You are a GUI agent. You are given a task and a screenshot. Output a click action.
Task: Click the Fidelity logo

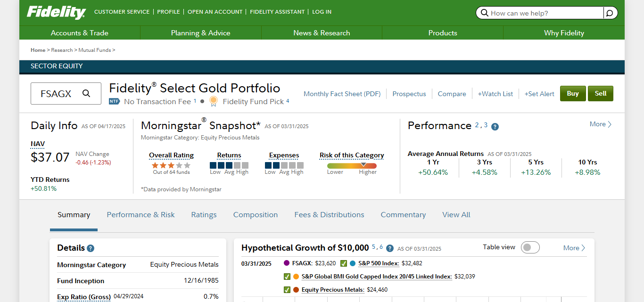[x=56, y=12]
